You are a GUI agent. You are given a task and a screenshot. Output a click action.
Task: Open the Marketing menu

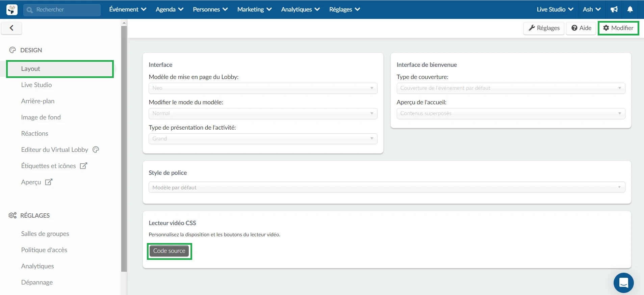click(x=255, y=9)
